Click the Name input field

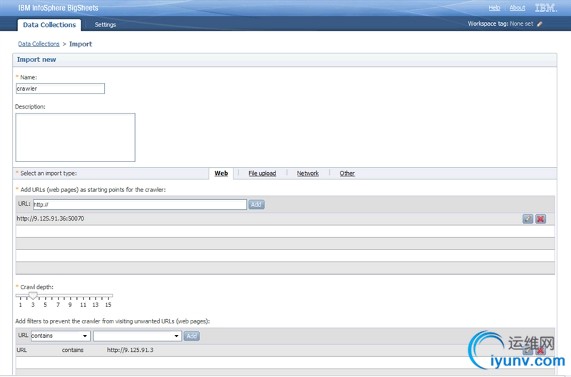pos(60,89)
